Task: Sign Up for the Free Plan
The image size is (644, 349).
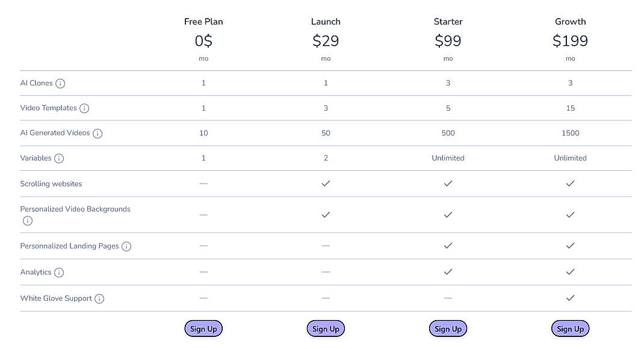Action: [x=203, y=329]
